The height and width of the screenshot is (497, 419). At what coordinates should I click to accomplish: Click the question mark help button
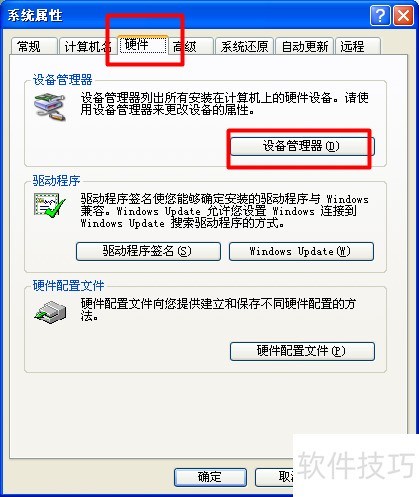pyautogui.click(x=380, y=15)
